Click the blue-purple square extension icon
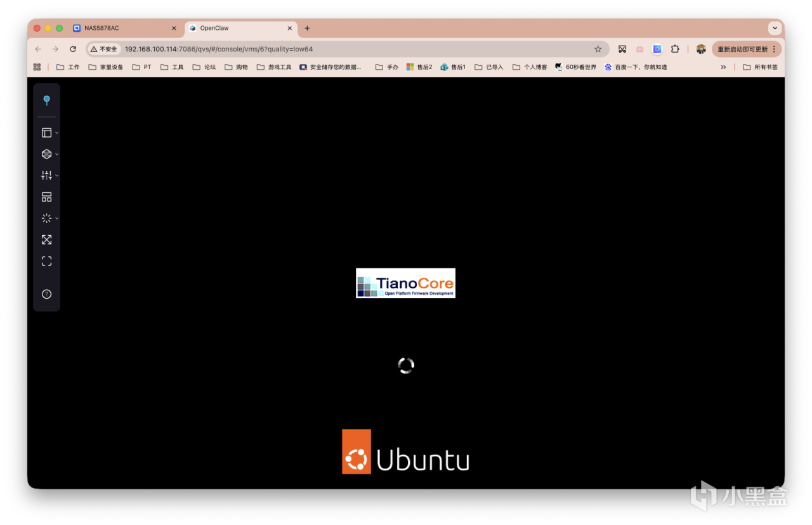 click(657, 49)
